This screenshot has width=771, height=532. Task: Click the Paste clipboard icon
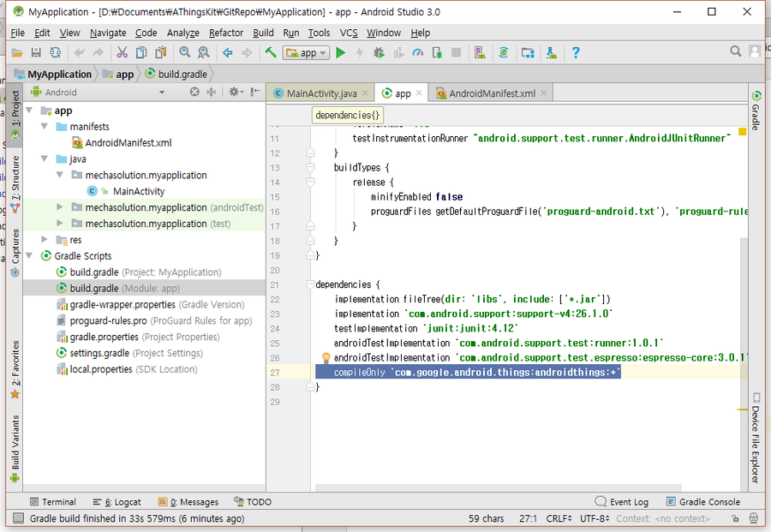coord(160,52)
